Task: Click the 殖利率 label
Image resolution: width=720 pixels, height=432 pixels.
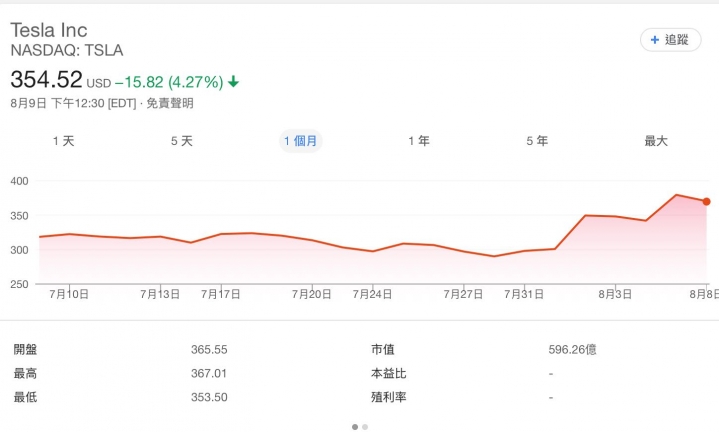Action: (x=388, y=397)
